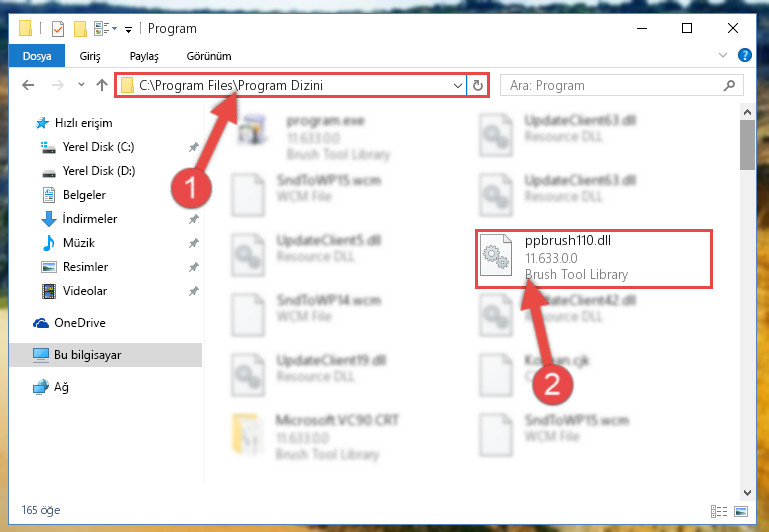
Task: Open the Dosya menu
Action: point(37,56)
